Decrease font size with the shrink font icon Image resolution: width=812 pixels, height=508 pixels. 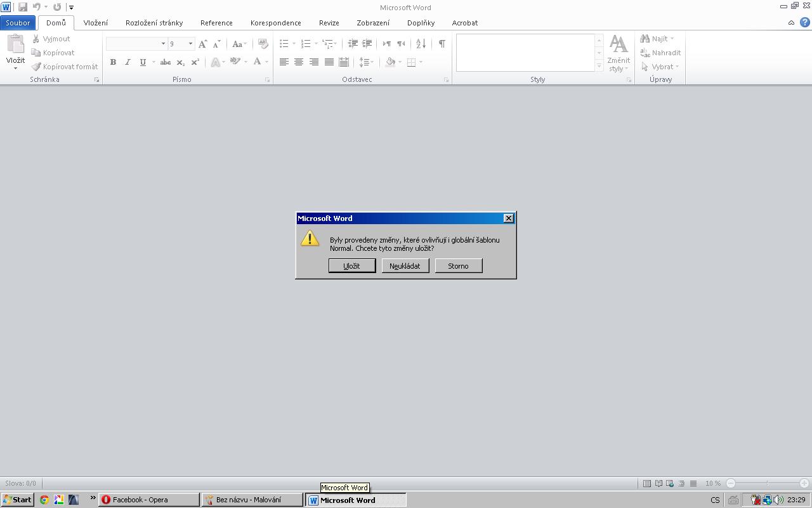coord(216,44)
